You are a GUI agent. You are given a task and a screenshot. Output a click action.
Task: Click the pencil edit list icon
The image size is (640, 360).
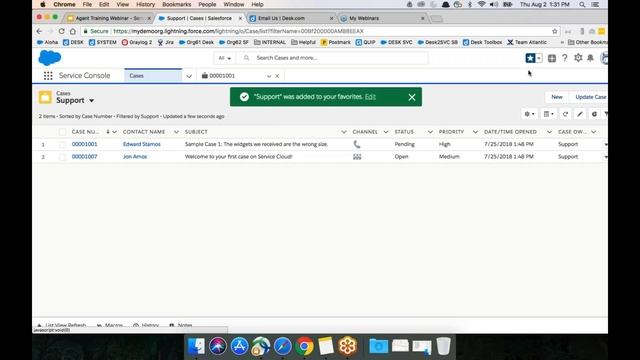(580, 114)
